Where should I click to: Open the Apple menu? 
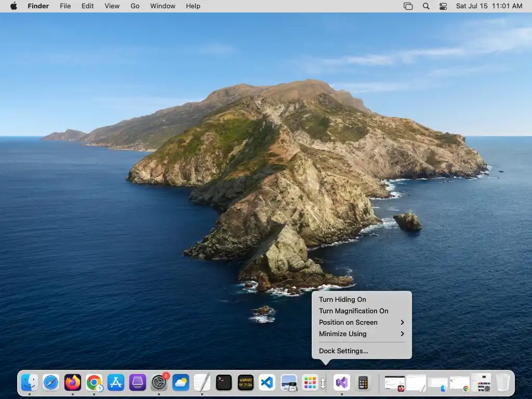14,6
